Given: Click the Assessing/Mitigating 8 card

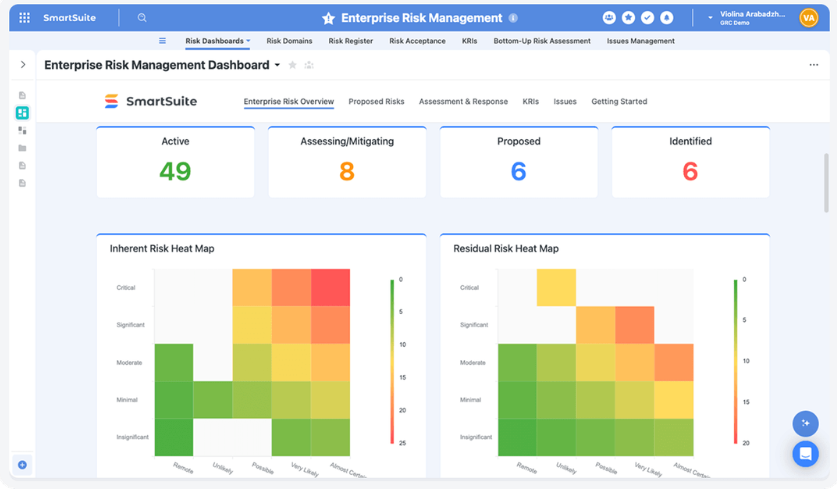Looking at the screenshot, I should point(347,162).
